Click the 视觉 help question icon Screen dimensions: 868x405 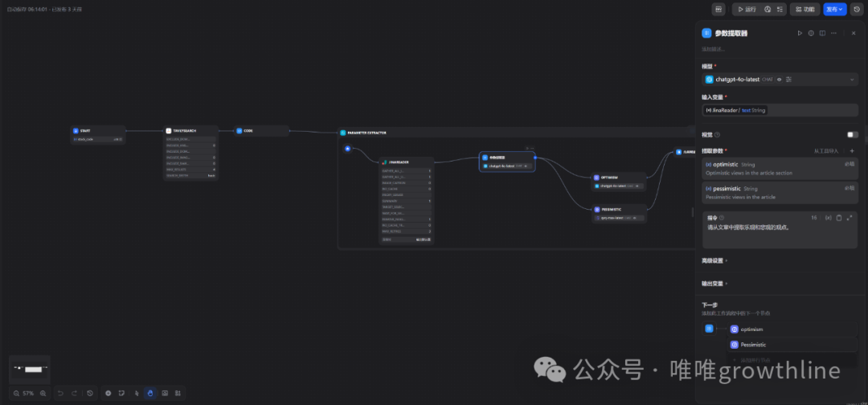[x=718, y=134]
